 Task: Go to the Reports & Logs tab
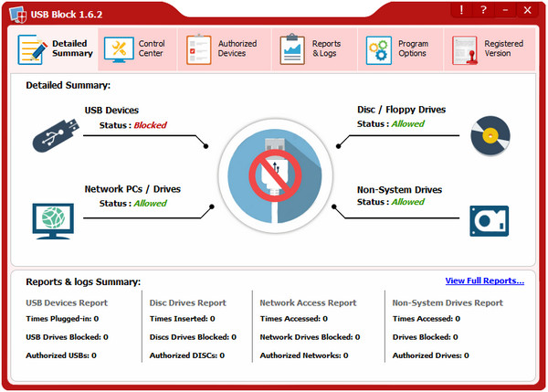point(313,48)
